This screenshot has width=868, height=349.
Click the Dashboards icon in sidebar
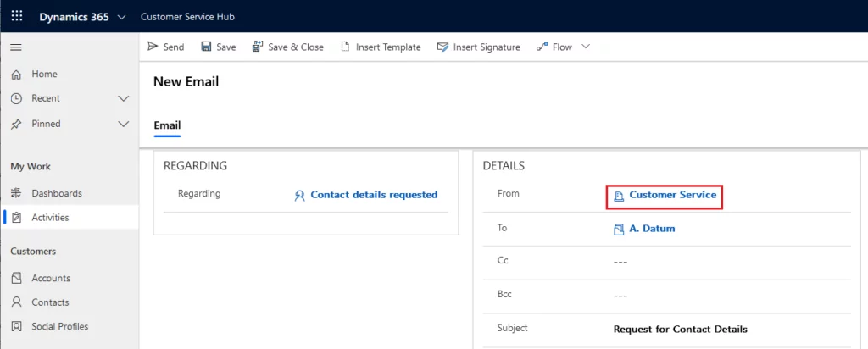[17, 193]
